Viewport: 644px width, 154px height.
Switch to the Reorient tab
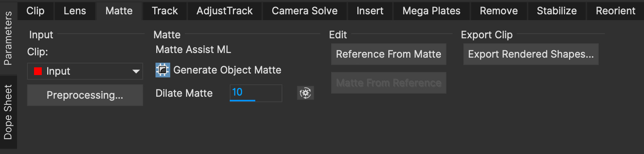pos(616,11)
